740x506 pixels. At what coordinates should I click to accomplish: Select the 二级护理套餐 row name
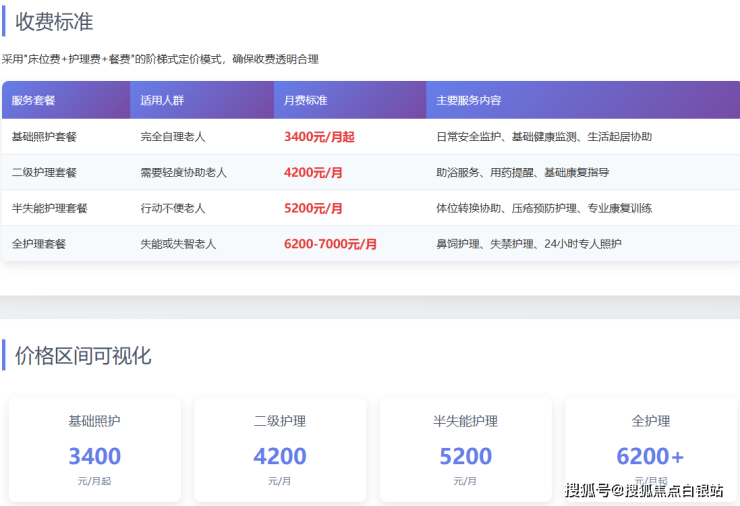44,173
